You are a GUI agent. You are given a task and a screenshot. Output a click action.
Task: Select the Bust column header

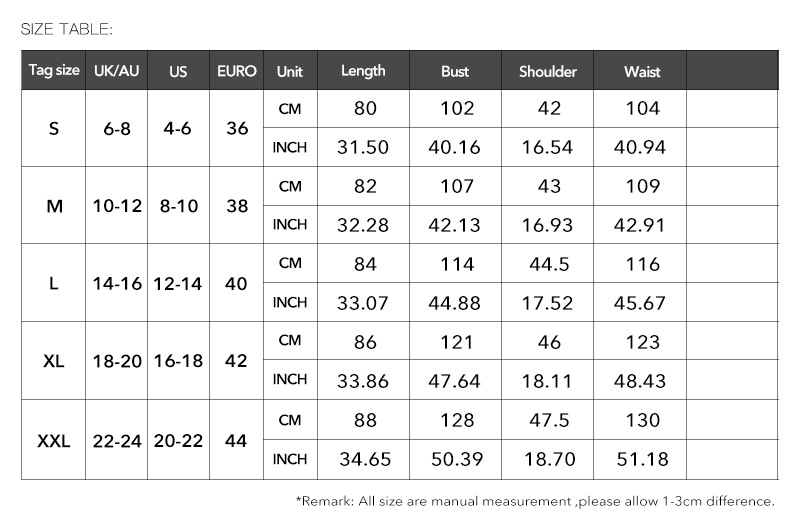455,72
